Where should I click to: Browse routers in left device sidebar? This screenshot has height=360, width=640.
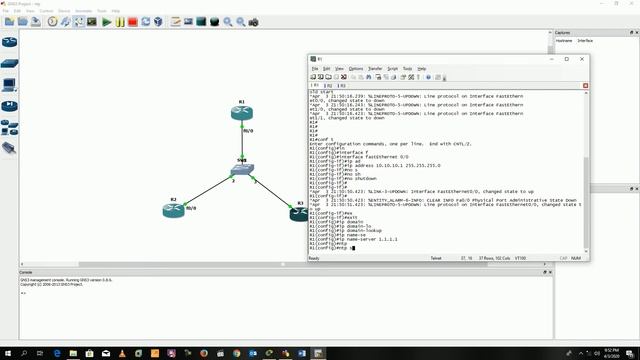pos(9,42)
